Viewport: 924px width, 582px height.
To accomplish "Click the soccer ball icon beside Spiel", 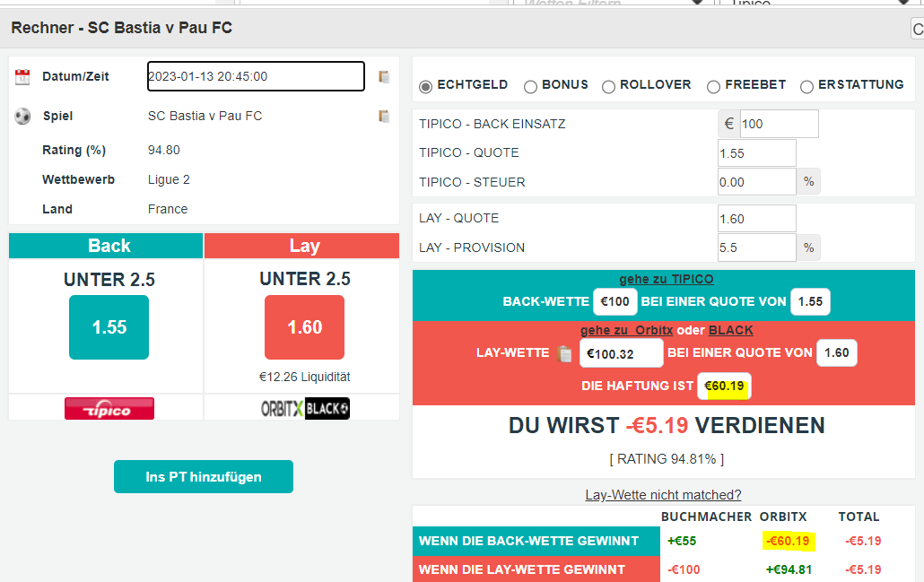I will 22,116.
